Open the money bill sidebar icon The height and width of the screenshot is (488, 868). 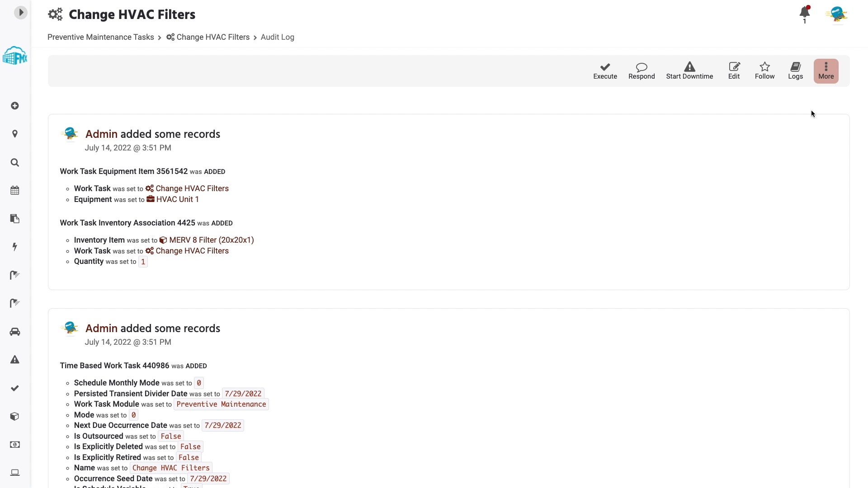coord(15,445)
